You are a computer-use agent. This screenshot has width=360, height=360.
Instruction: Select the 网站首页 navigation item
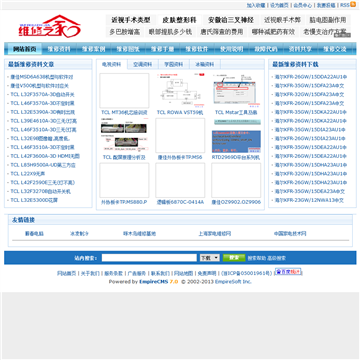(25, 49)
